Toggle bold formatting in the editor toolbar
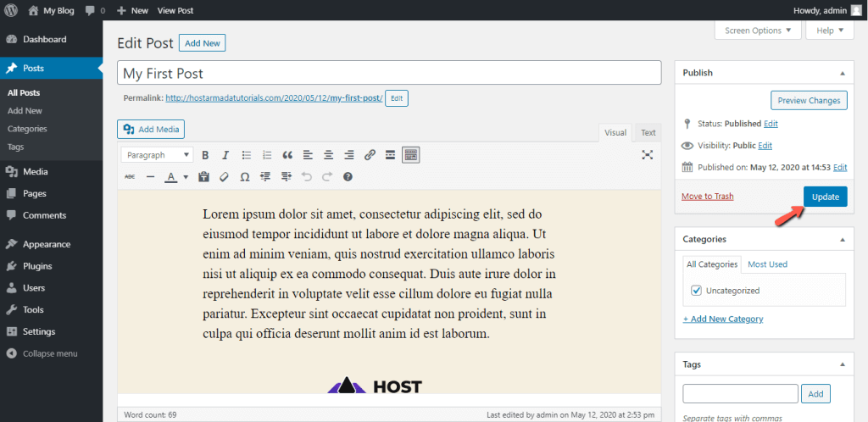 pos(205,155)
